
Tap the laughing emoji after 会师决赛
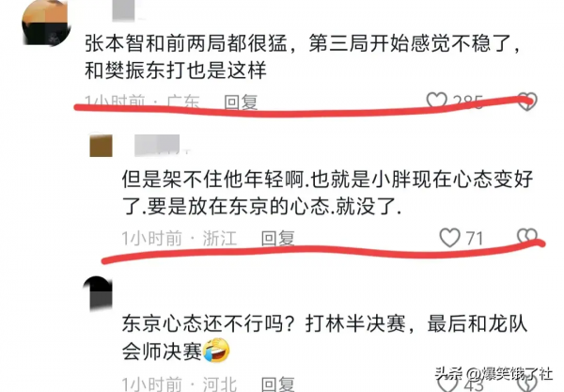pos(216,351)
